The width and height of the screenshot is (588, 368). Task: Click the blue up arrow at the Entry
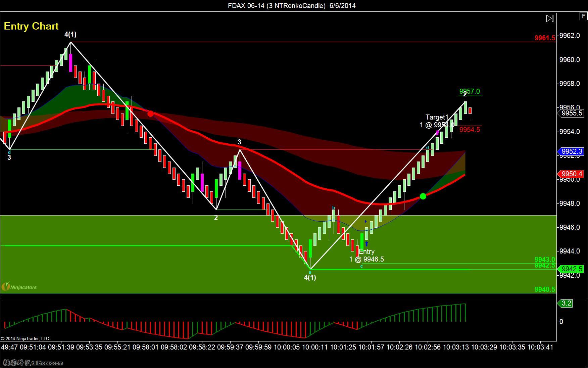click(x=367, y=244)
